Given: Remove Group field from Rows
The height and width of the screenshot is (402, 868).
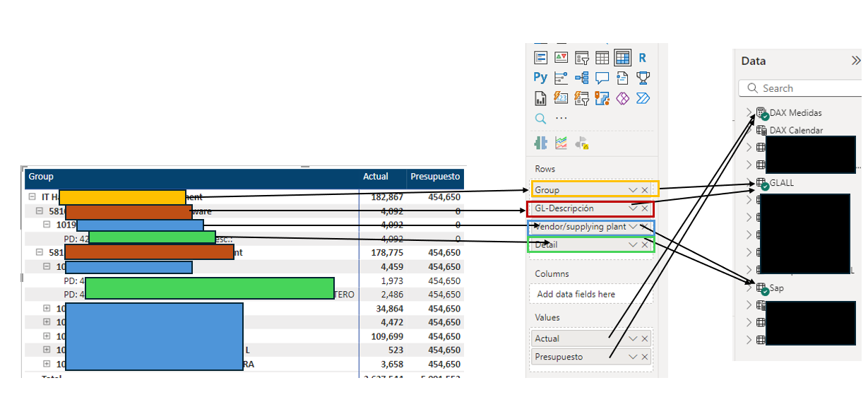Looking at the screenshot, I should click(645, 189).
